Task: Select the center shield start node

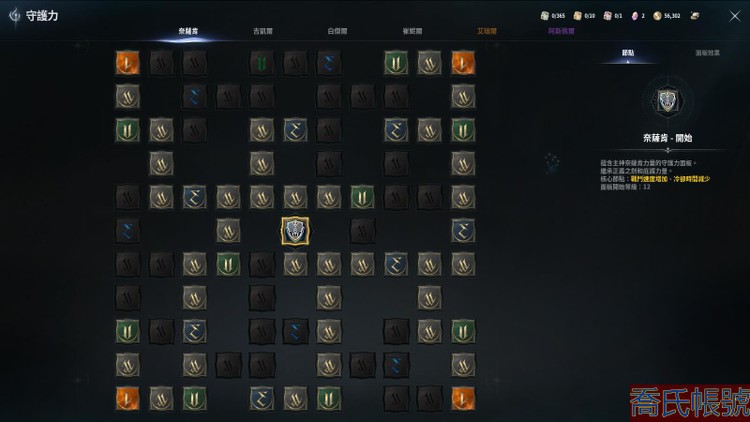Action: [295, 231]
